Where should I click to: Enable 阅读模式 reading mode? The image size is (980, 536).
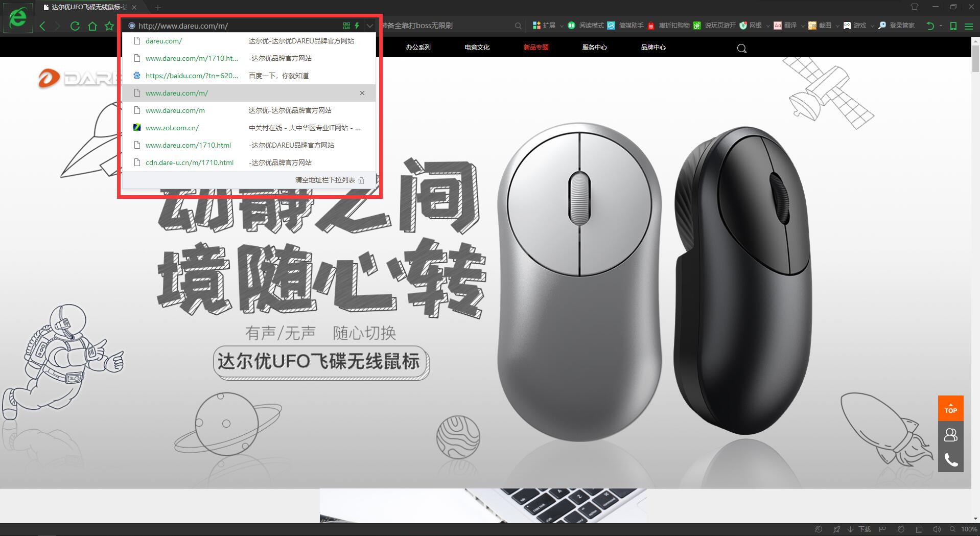pyautogui.click(x=586, y=26)
